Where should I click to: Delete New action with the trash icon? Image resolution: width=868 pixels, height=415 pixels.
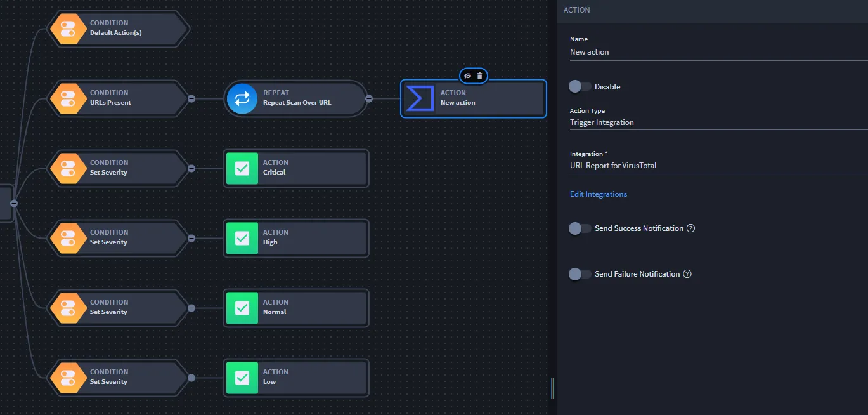pyautogui.click(x=479, y=76)
